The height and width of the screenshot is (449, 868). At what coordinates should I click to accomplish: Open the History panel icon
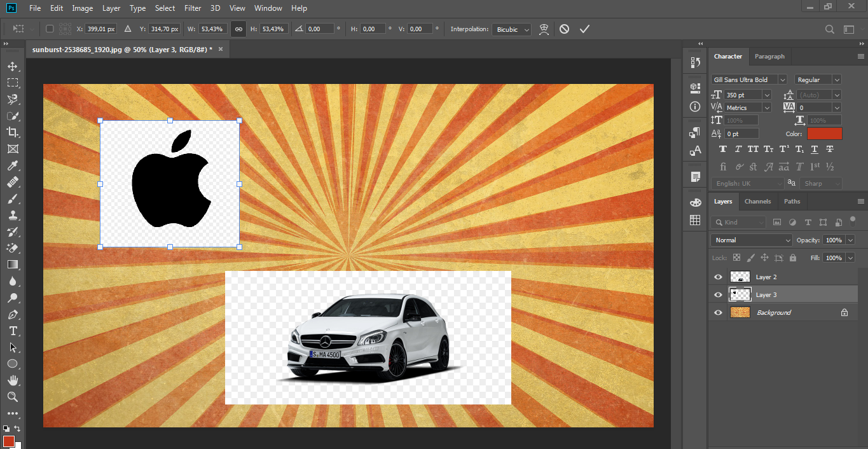695,62
